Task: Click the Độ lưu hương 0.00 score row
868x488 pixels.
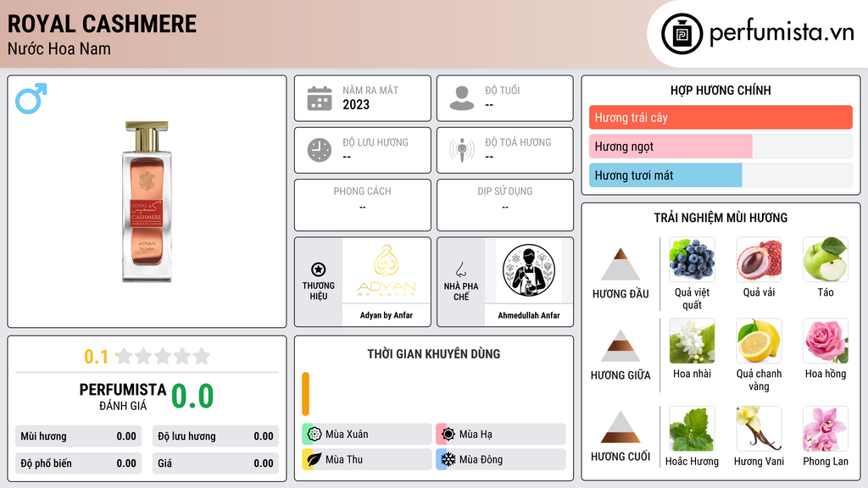Action: 215,436
